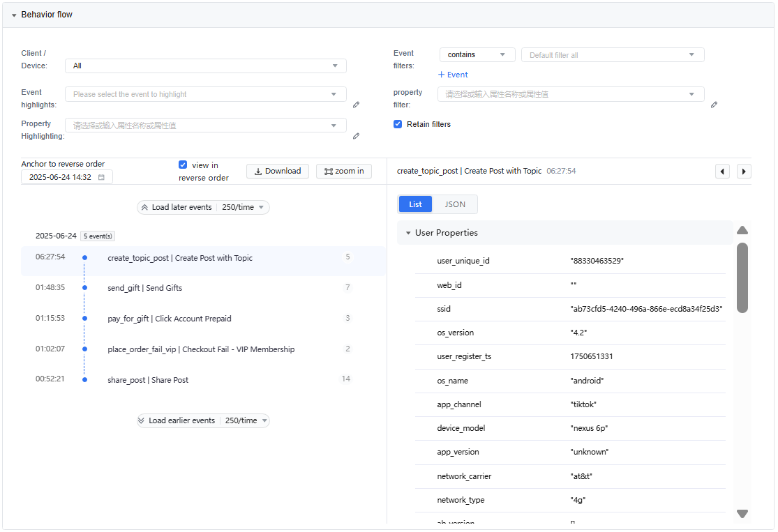Select send_gift timeline event marker
778x532 pixels.
pyautogui.click(x=85, y=287)
